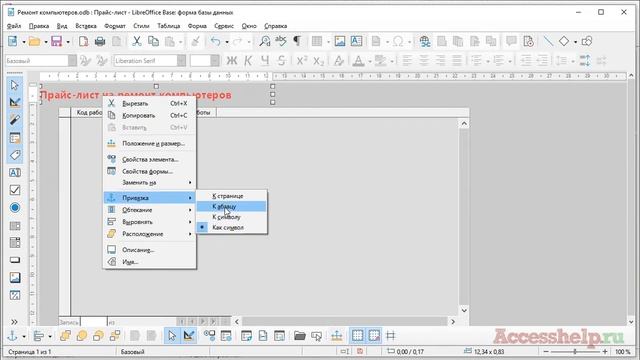Click the Export as PDF icon
The width and height of the screenshot is (640, 360).
point(83,41)
